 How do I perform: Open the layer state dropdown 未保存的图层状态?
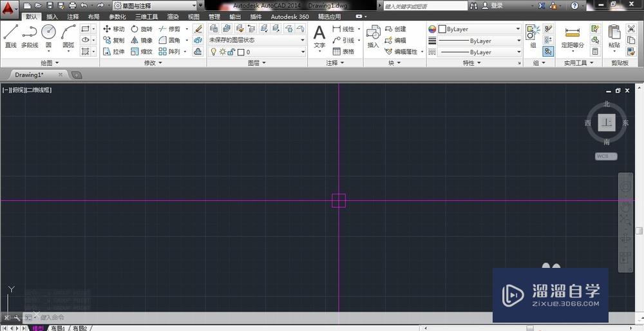pos(257,40)
